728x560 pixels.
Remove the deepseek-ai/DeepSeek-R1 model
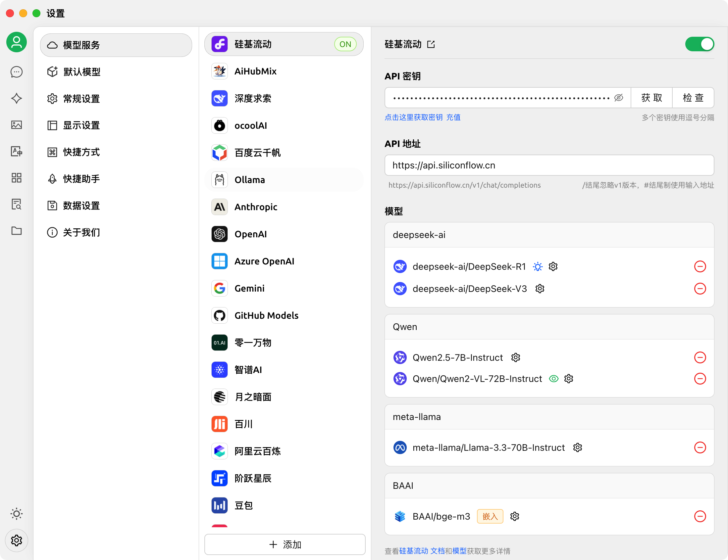click(700, 266)
